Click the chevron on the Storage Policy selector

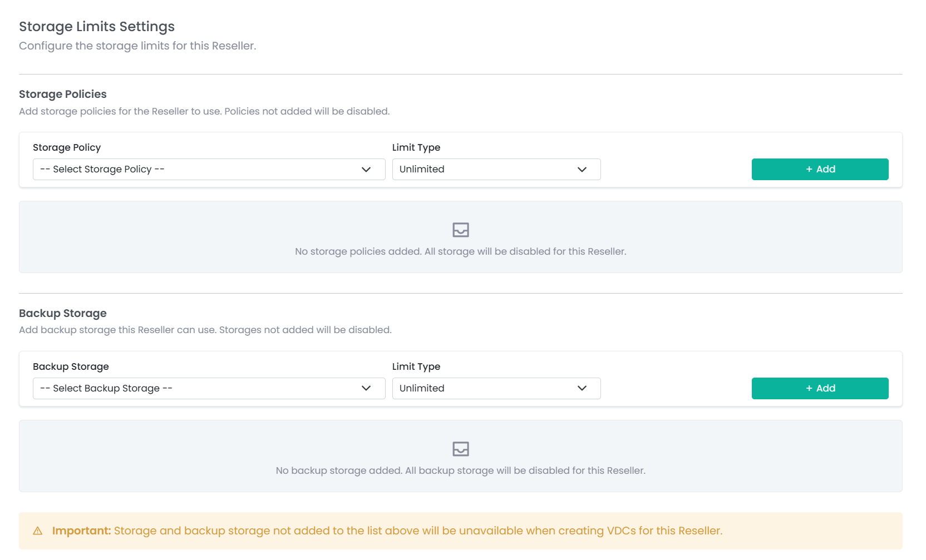367,169
